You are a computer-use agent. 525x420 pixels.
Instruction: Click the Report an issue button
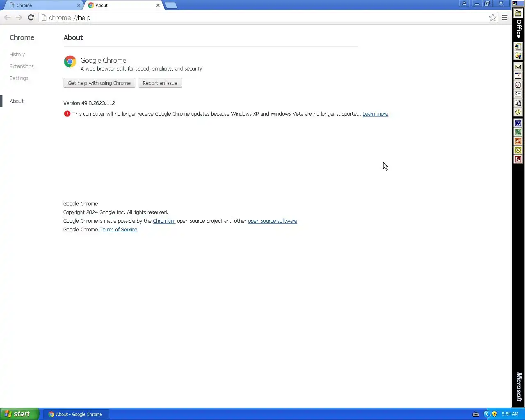pos(160,83)
